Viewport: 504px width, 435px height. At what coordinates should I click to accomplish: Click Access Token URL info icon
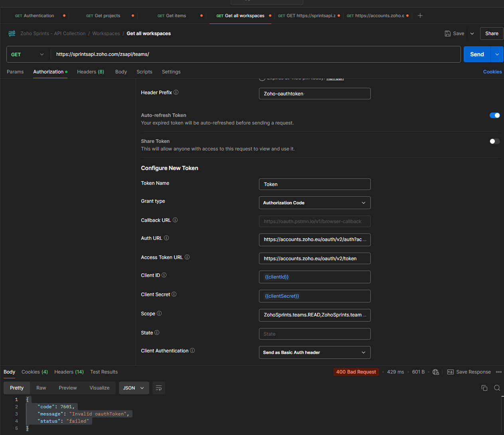[187, 257]
